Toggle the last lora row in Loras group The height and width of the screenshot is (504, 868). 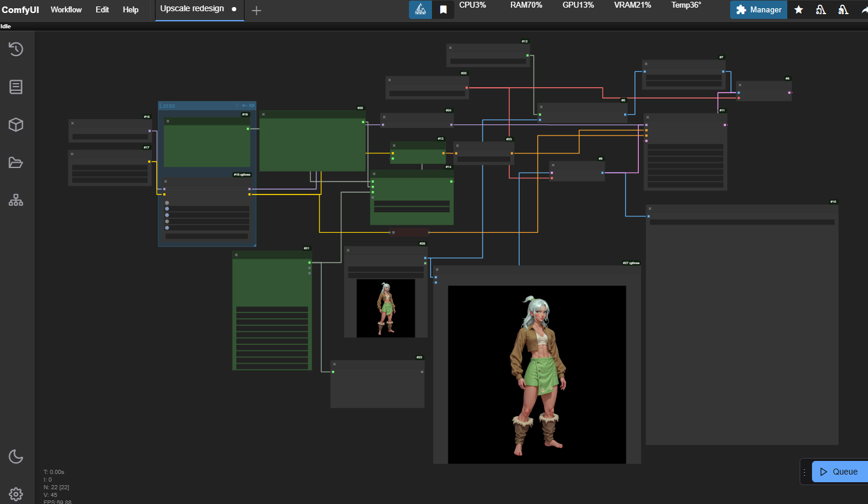(167, 228)
